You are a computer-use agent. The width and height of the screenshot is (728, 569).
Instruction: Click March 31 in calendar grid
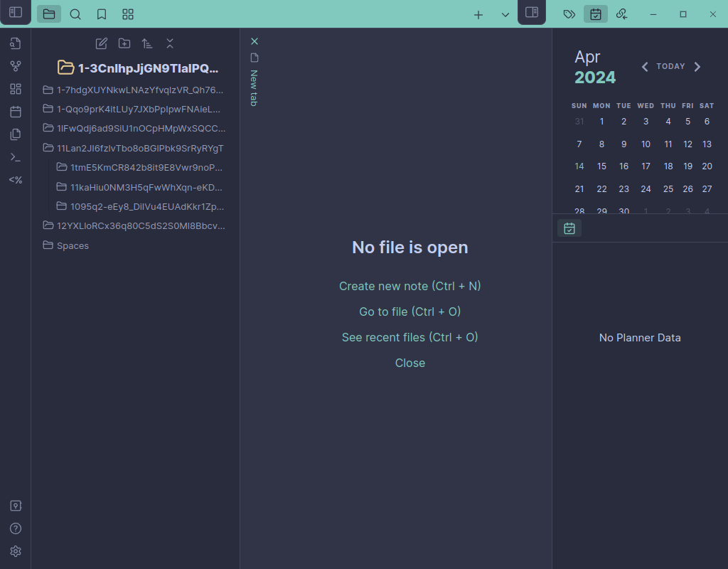click(x=579, y=122)
